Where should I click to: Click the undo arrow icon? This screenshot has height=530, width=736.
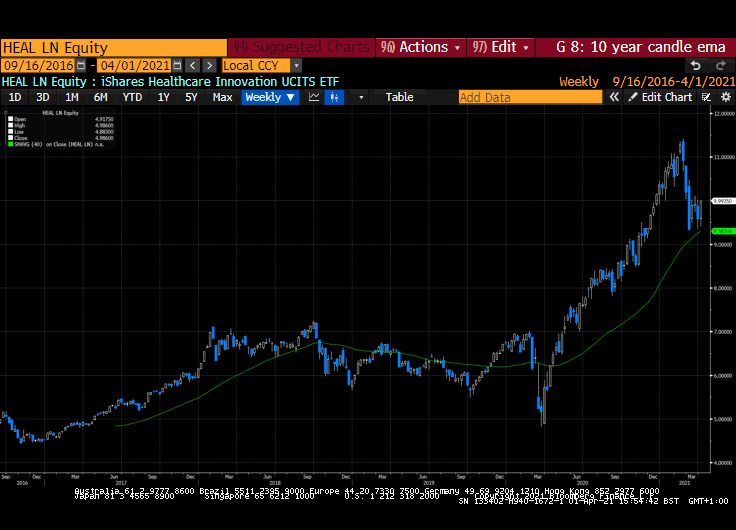(696, 65)
